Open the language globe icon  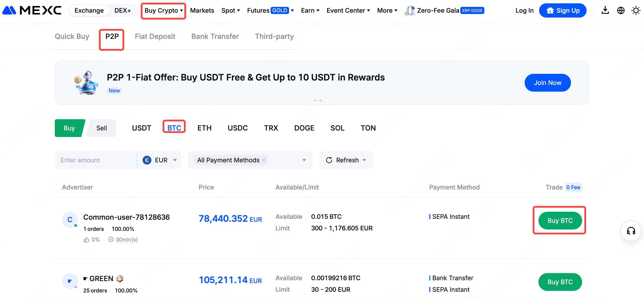[x=620, y=10]
